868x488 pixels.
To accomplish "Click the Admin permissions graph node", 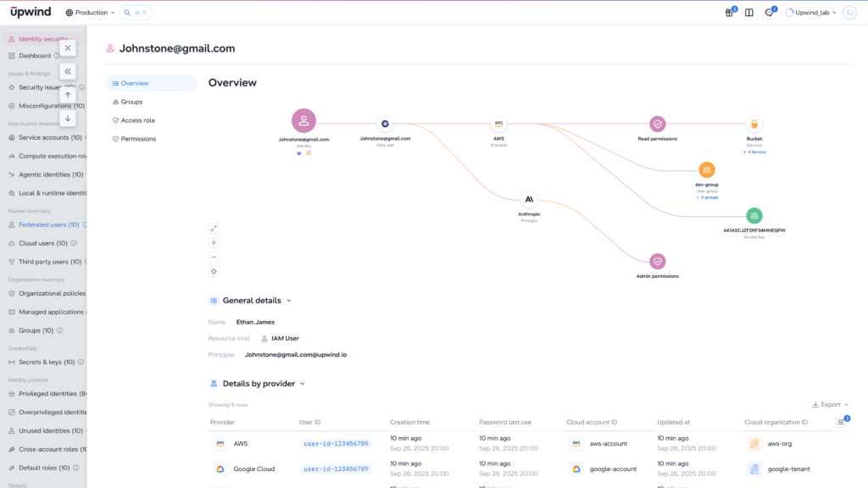I will [657, 261].
